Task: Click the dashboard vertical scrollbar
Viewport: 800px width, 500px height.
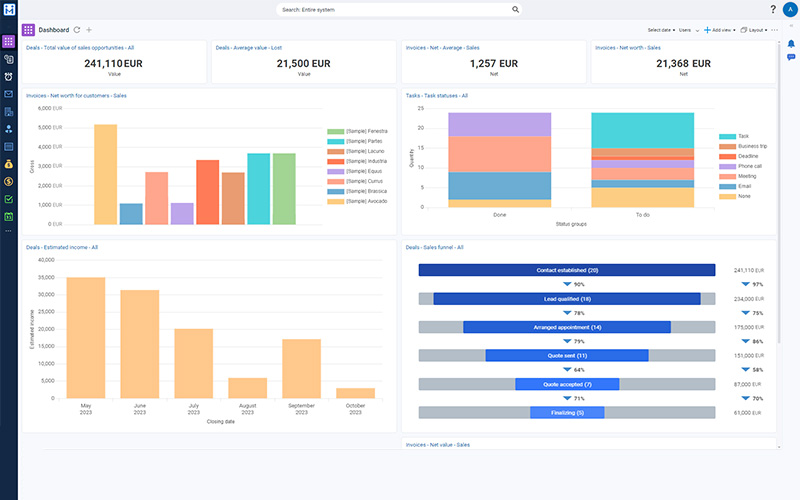Action: [x=779, y=194]
